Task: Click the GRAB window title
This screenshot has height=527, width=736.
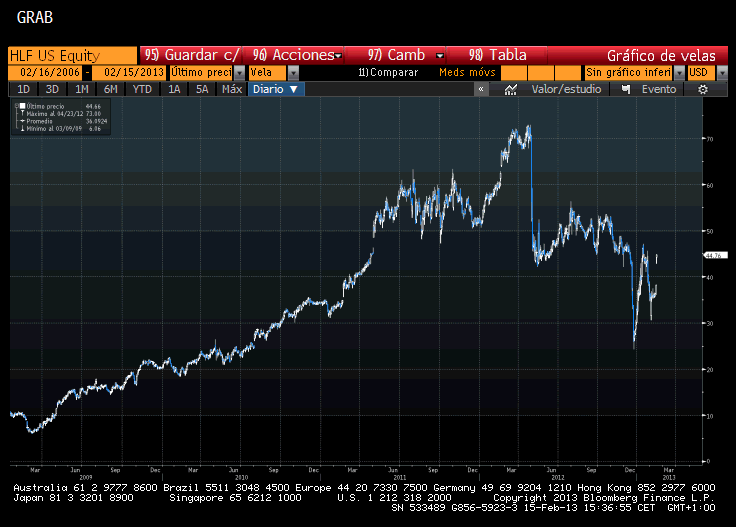Action: [35, 17]
